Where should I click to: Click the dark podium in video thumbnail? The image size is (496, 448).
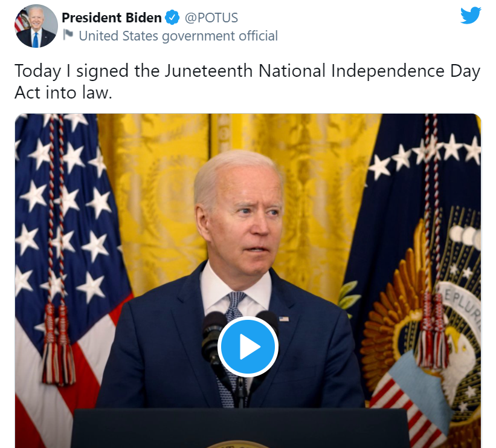click(240, 428)
